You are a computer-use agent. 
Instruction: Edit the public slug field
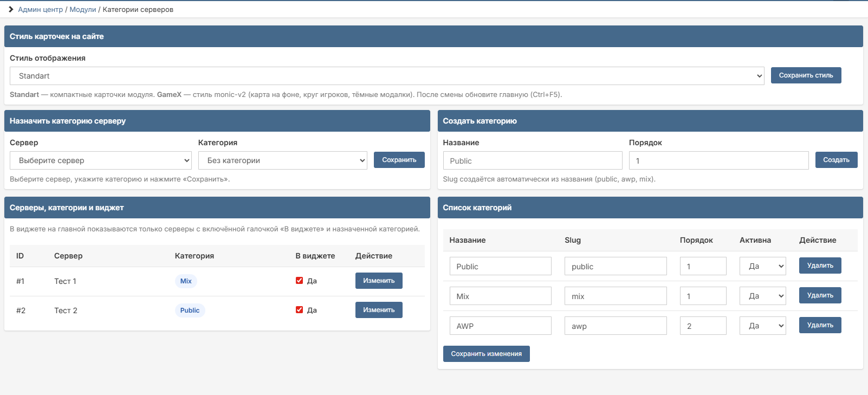point(616,266)
